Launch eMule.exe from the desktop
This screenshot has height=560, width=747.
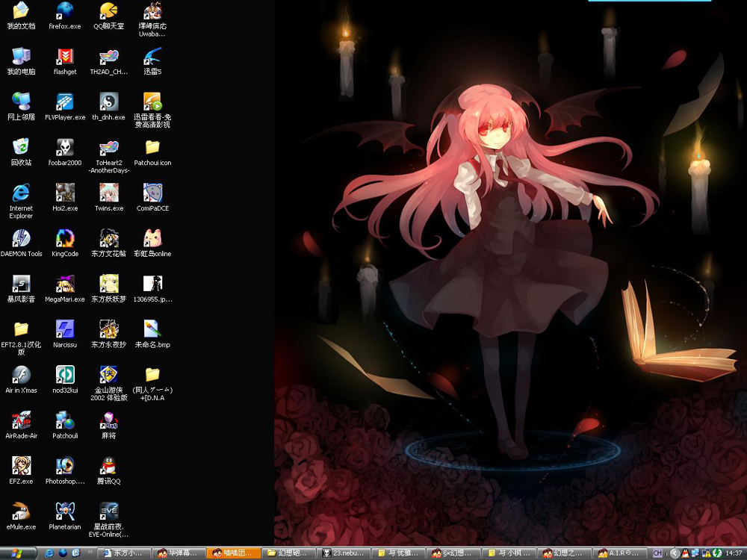pos(21,517)
